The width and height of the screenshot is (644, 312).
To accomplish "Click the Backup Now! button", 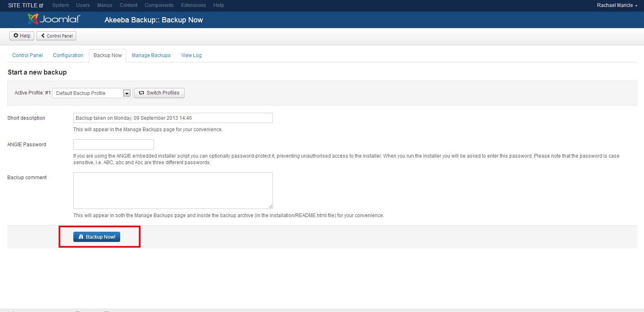I will click(x=97, y=237).
